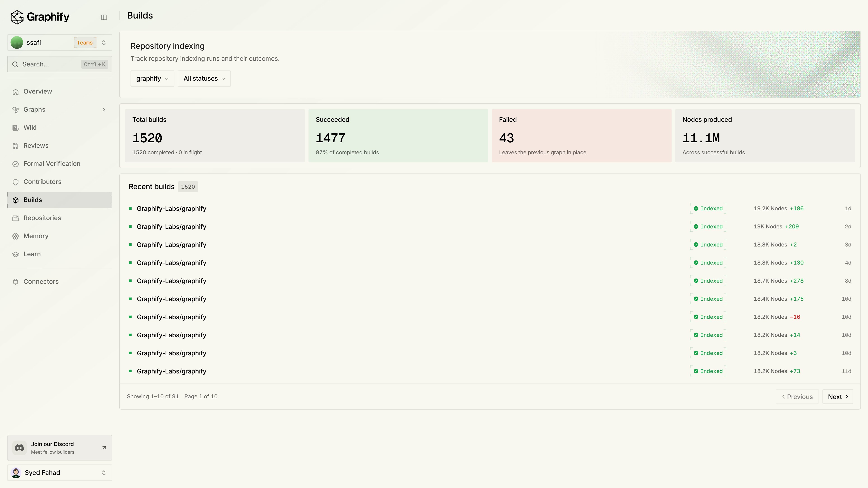Navigate to Formal Verification
Image resolution: width=868 pixels, height=488 pixels.
tap(60, 164)
